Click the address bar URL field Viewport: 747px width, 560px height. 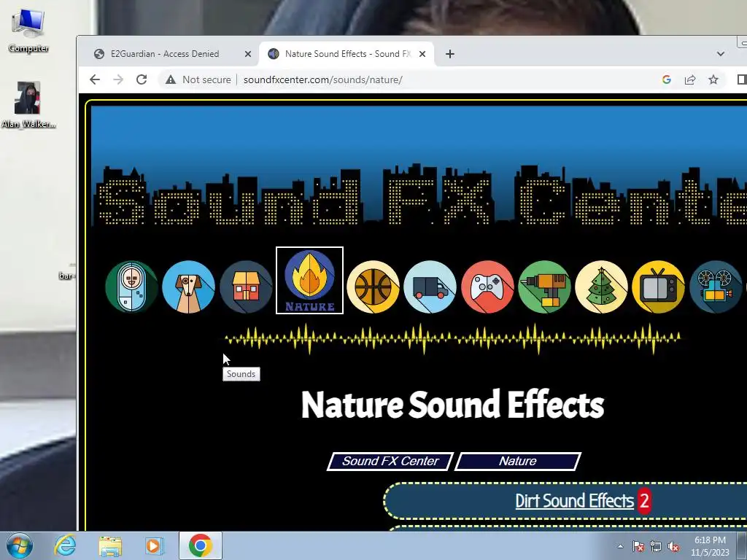(x=322, y=79)
